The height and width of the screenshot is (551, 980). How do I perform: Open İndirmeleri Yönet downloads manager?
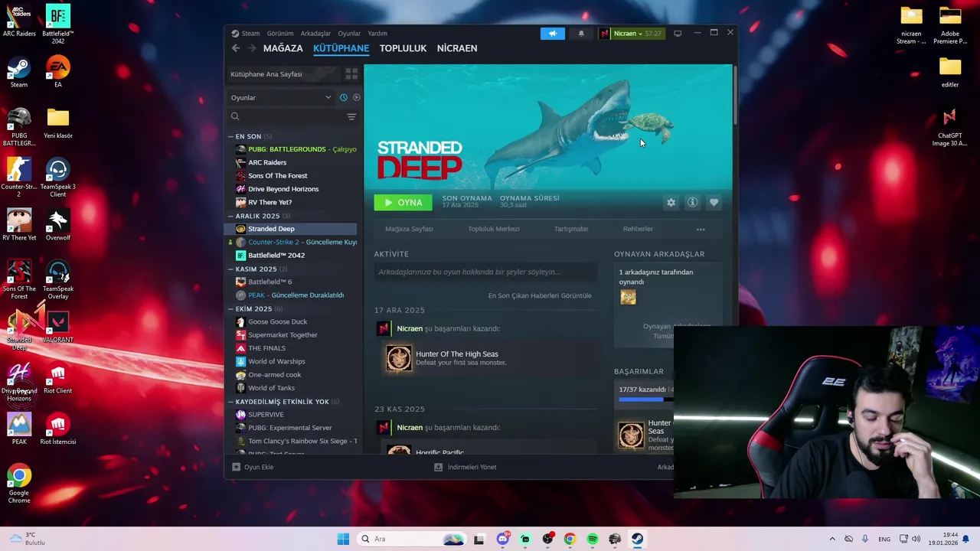pos(465,467)
